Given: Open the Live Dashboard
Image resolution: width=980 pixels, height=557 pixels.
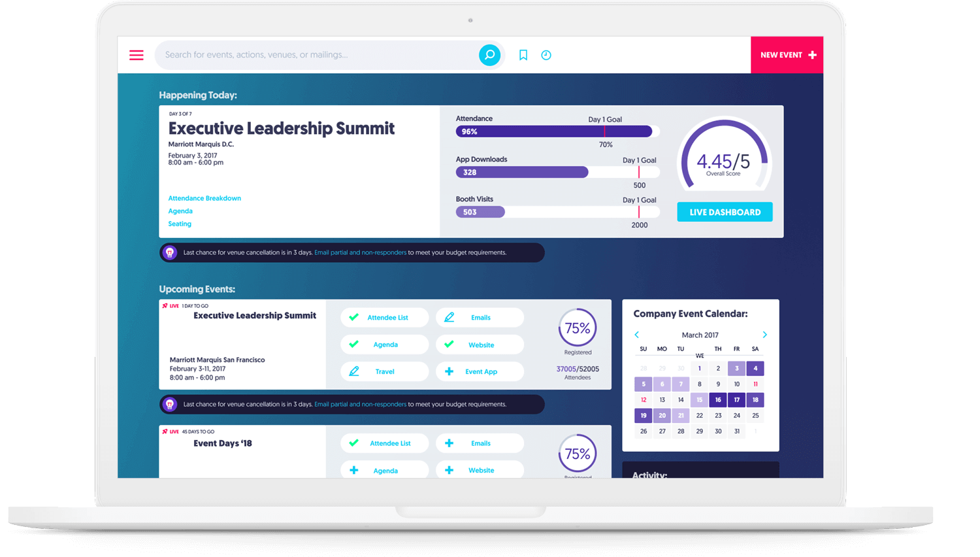Looking at the screenshot, I should click(725, 212).
